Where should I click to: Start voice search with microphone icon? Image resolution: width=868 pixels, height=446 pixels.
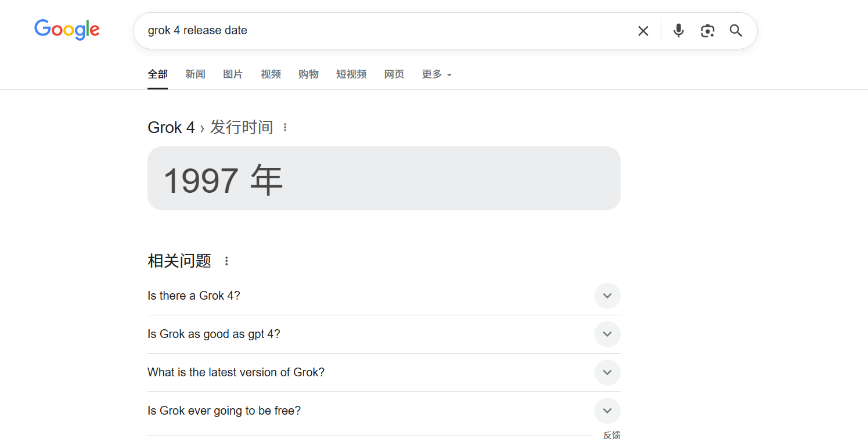(678, 31)
